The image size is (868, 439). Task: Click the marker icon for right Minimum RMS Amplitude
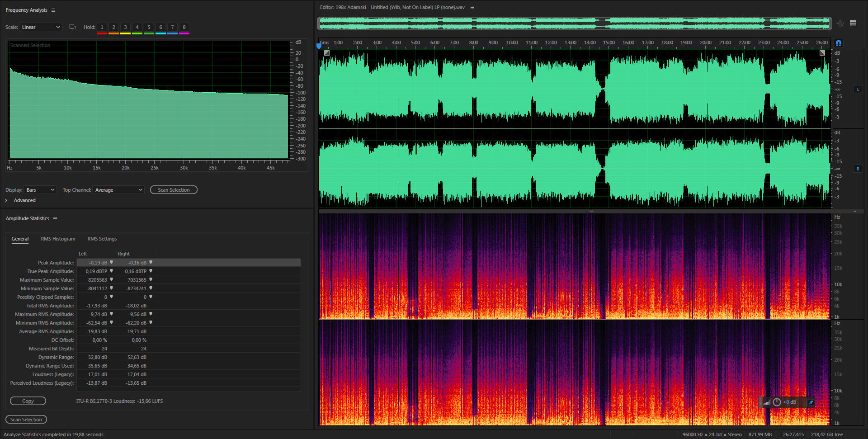151,322
